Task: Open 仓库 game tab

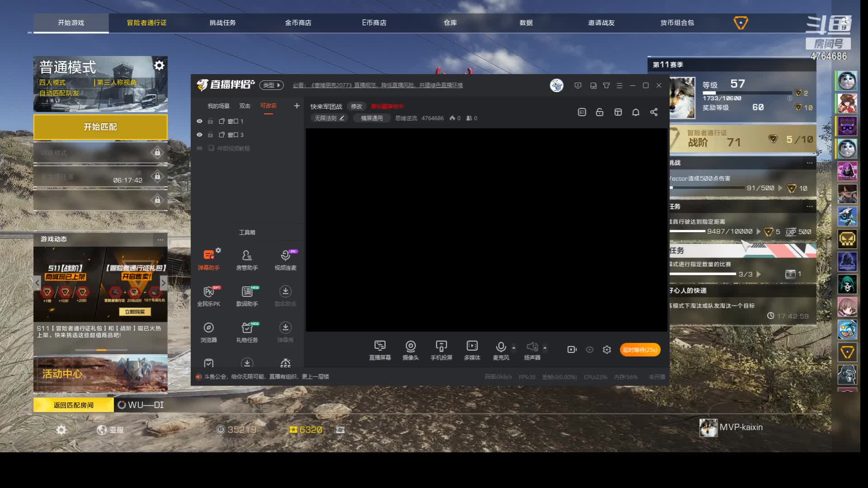Action: (x=450, y=23)
